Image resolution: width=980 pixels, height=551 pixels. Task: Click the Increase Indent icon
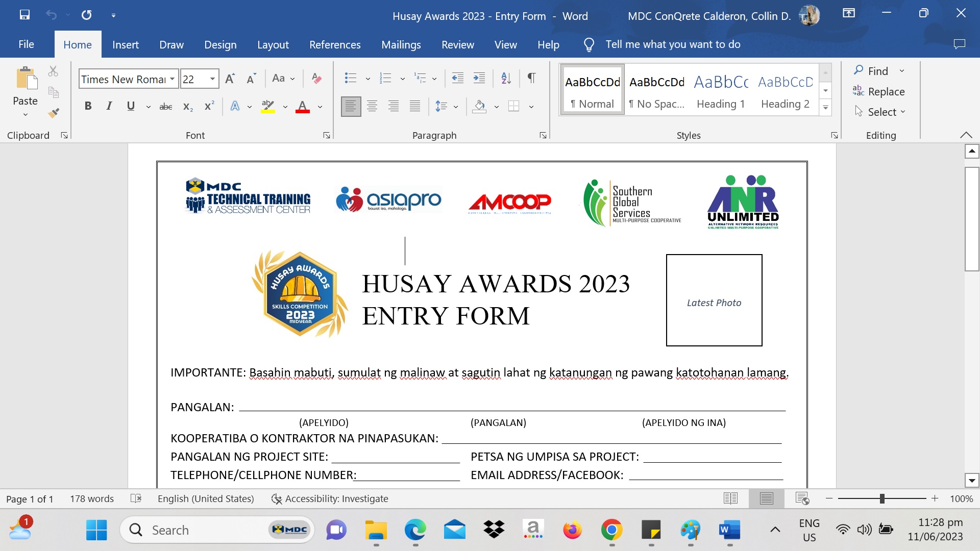pos(479,79)
